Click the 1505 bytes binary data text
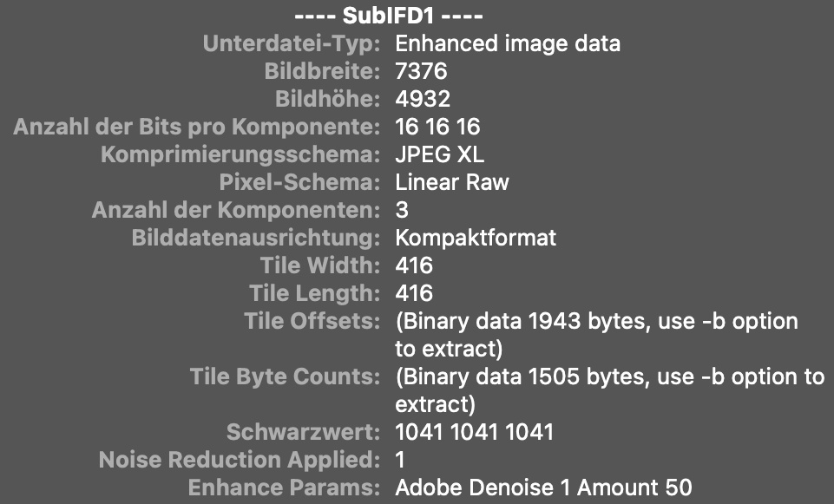 click(609, 376)
